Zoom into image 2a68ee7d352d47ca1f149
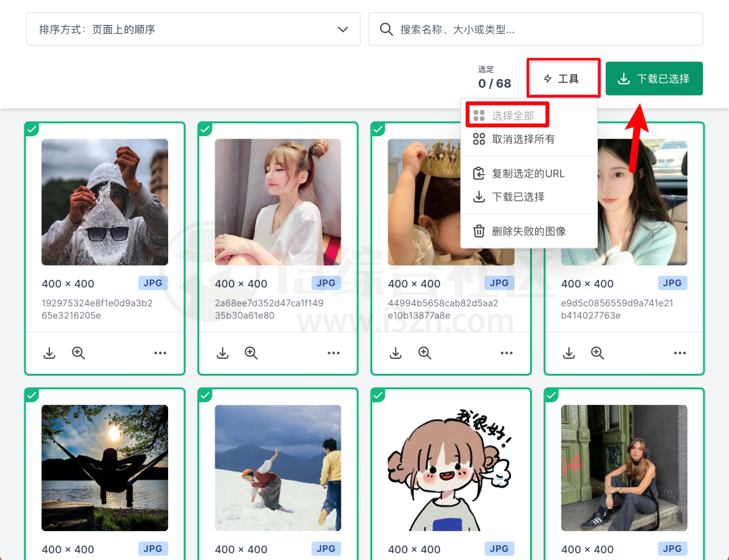729x560 pixels. (251, 353)
